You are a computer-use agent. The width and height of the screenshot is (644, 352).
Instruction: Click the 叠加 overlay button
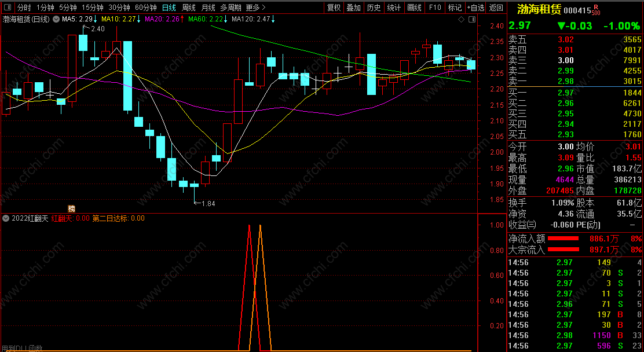(x=354, y=8)
